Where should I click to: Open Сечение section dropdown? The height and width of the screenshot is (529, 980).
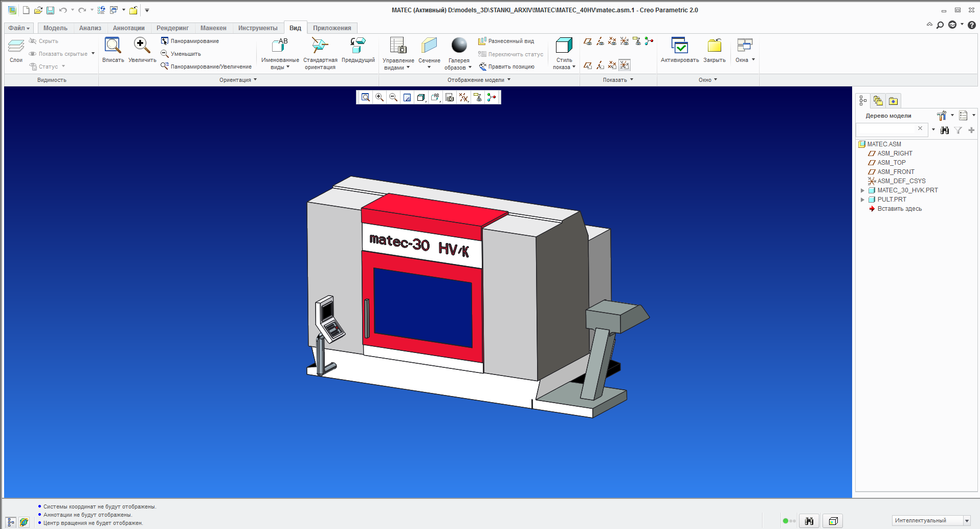[429, 63]
